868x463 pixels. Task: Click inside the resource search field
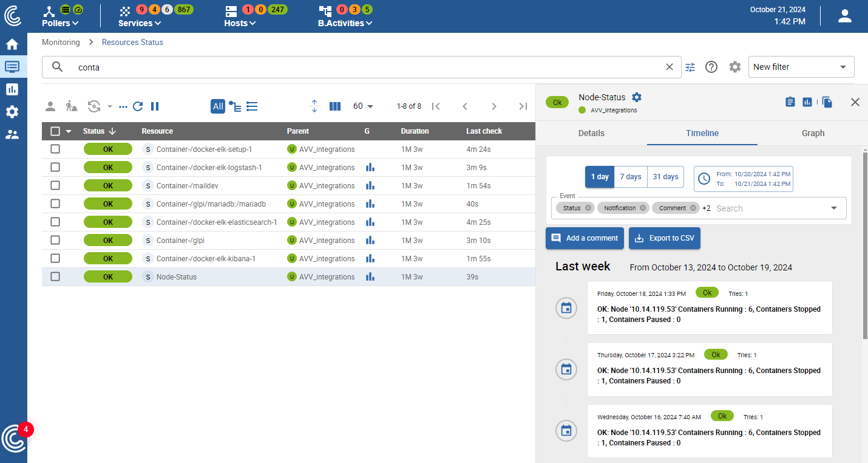pos(243,67)
